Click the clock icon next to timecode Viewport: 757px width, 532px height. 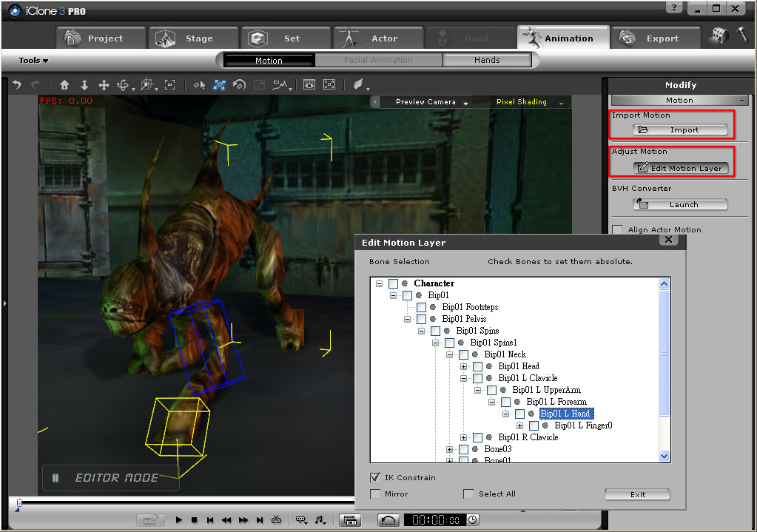point(473,520)
